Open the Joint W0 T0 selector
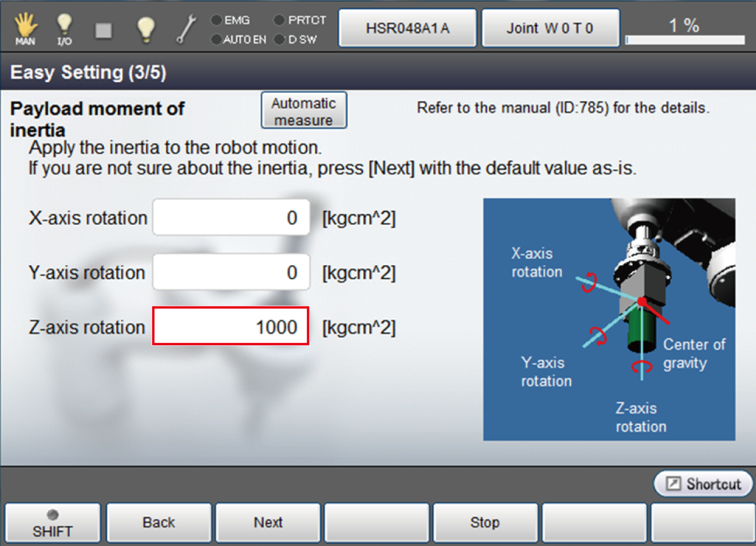756x546 pixels. [550, 28]
